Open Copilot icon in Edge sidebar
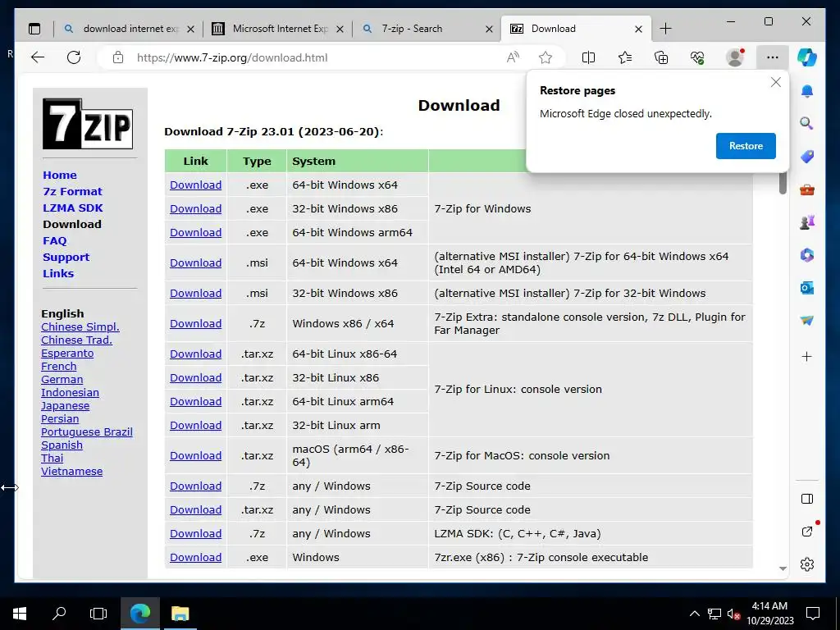Image resolution: width=840 pixels, height=630 pixels. (x=807, y=57)
